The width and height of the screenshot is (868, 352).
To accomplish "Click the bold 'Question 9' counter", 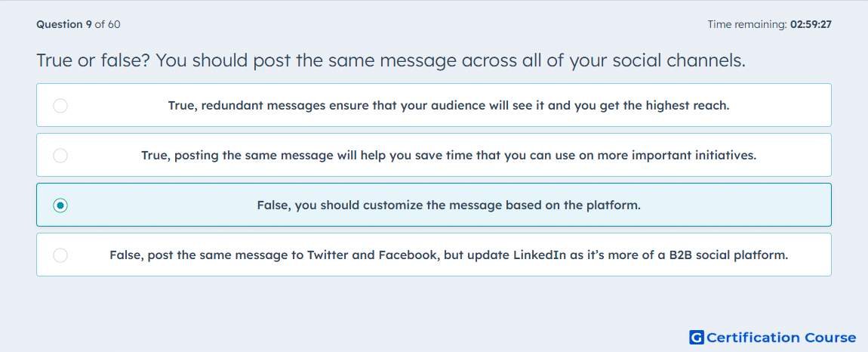I will (64, 24).
